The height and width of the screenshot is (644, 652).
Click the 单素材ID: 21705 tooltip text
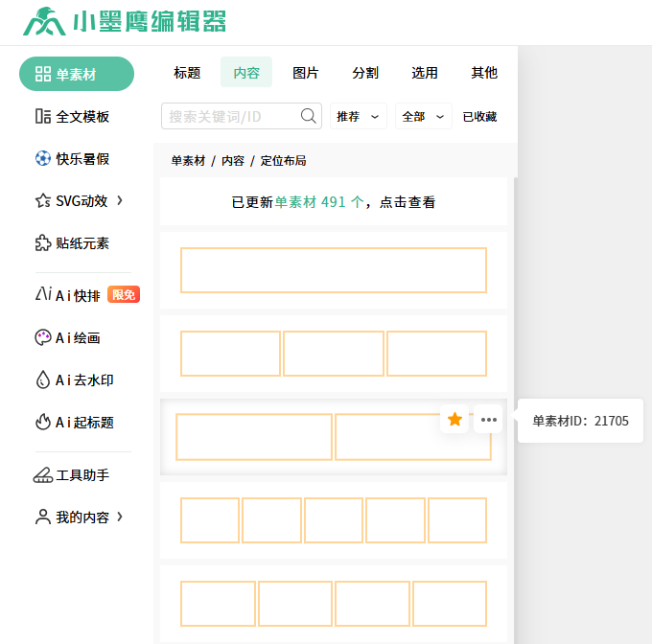[x=580, y=421]
